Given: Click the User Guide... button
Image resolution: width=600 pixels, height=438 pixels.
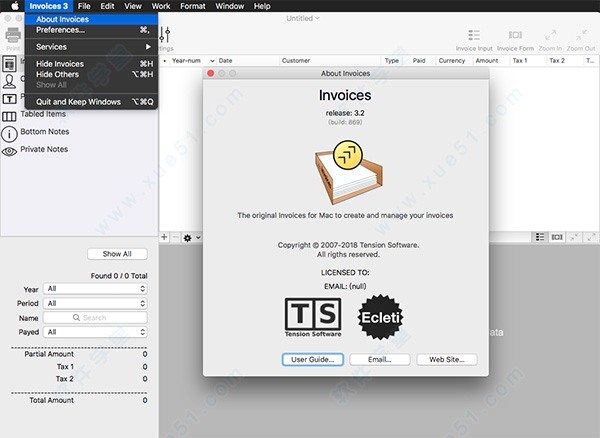Looking at the screenshot, I should 313,360.
